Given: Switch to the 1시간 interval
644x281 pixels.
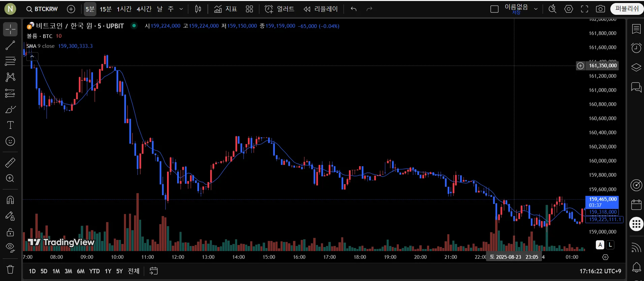Looking at the screenshot, I should coord(124,9).
